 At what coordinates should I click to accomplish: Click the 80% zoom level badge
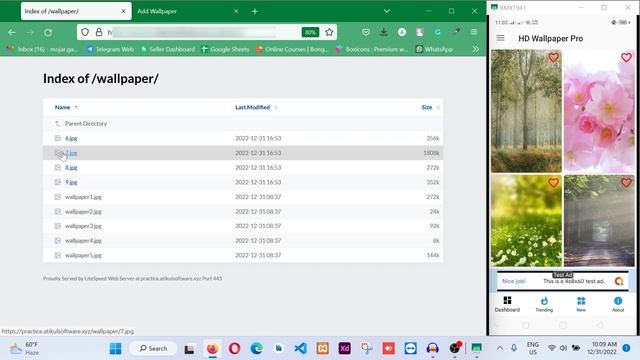[x=310, y=32]
